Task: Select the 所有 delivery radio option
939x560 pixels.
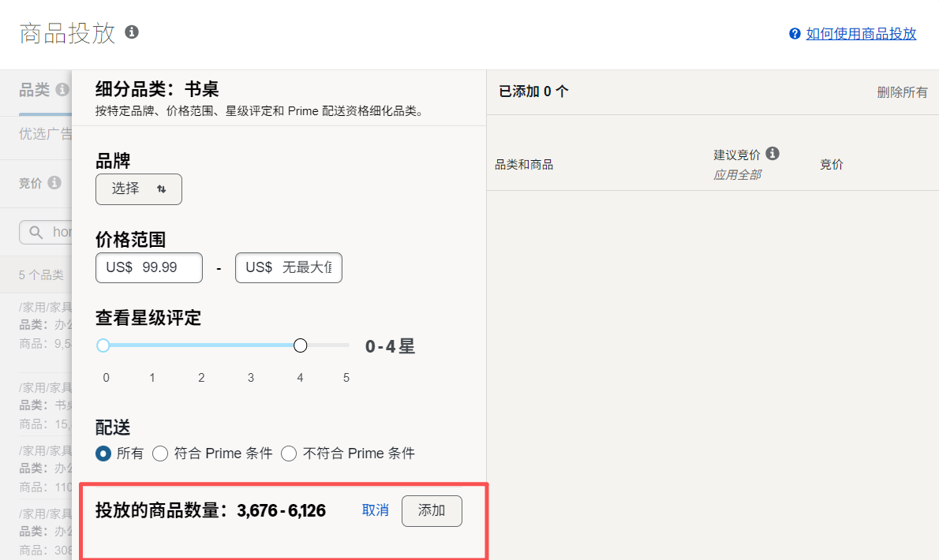Action: tap(103, 454)
